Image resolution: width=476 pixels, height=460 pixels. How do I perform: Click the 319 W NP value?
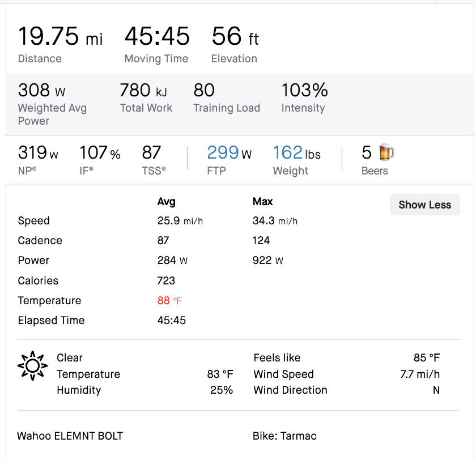[x=38, y=153]
